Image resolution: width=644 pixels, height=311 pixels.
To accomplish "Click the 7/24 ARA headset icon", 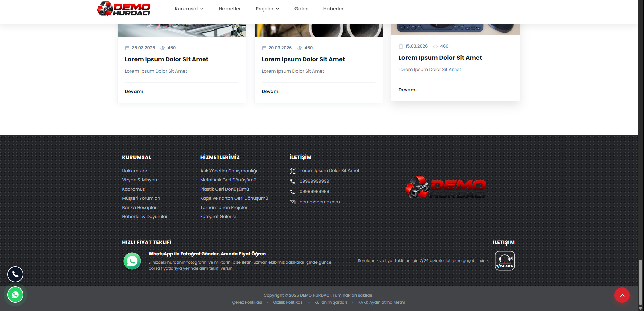I will (504, 261).
